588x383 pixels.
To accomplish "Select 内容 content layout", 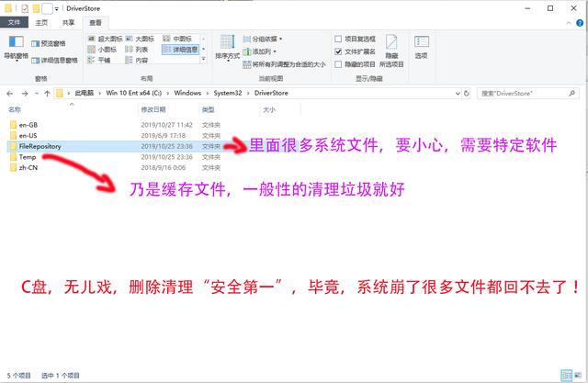I will pos(137,60).
